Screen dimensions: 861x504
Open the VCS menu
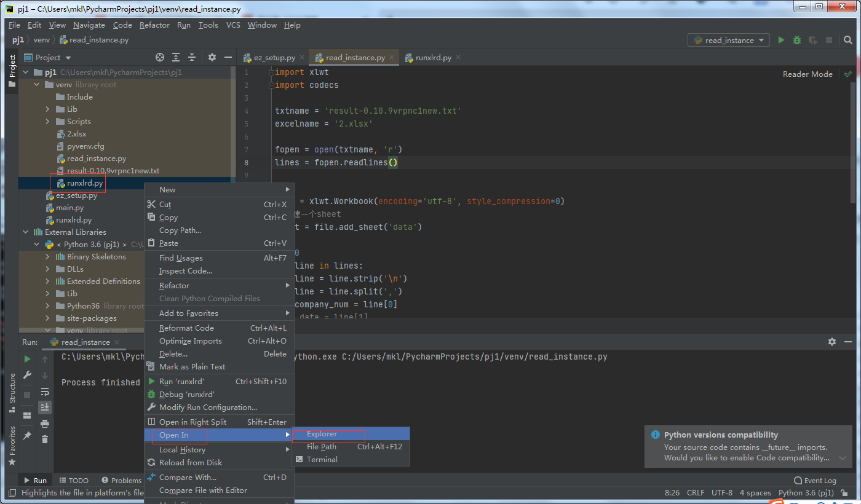[233, 25]
